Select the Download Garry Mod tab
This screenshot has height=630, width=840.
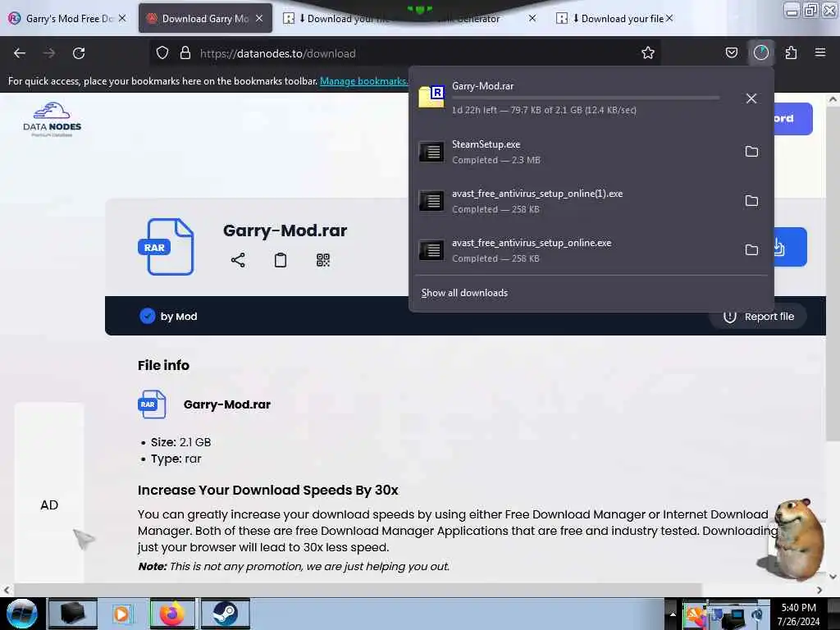tap(204, 18)
